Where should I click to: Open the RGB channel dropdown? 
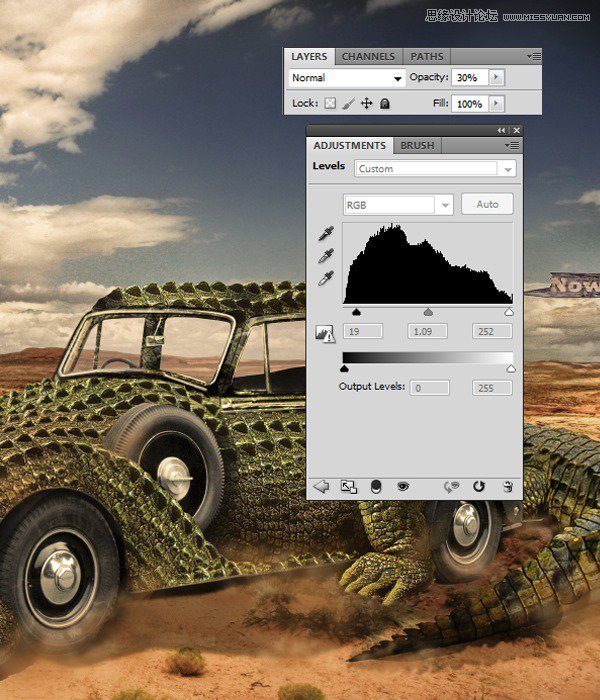[398, 205]
